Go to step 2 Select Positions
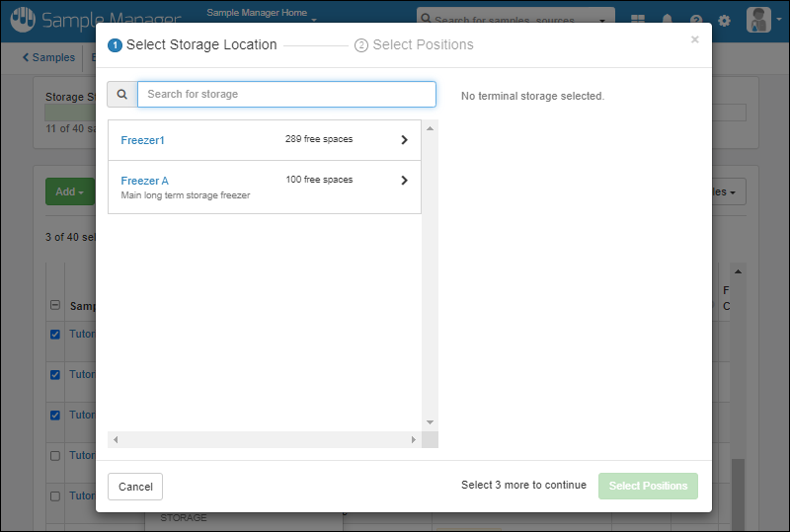Screen dimensions: 790x532 point(414,45)
